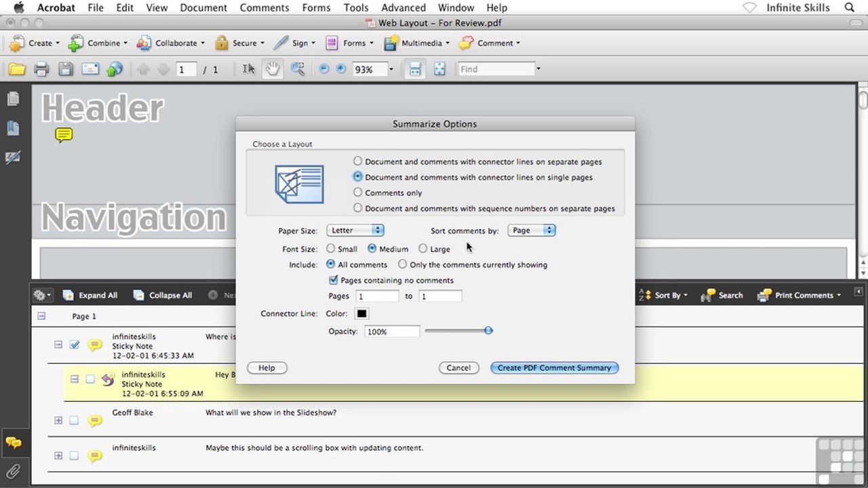Click Expand All in comments list
Viewport: 868px width, 488px height.
90,296
